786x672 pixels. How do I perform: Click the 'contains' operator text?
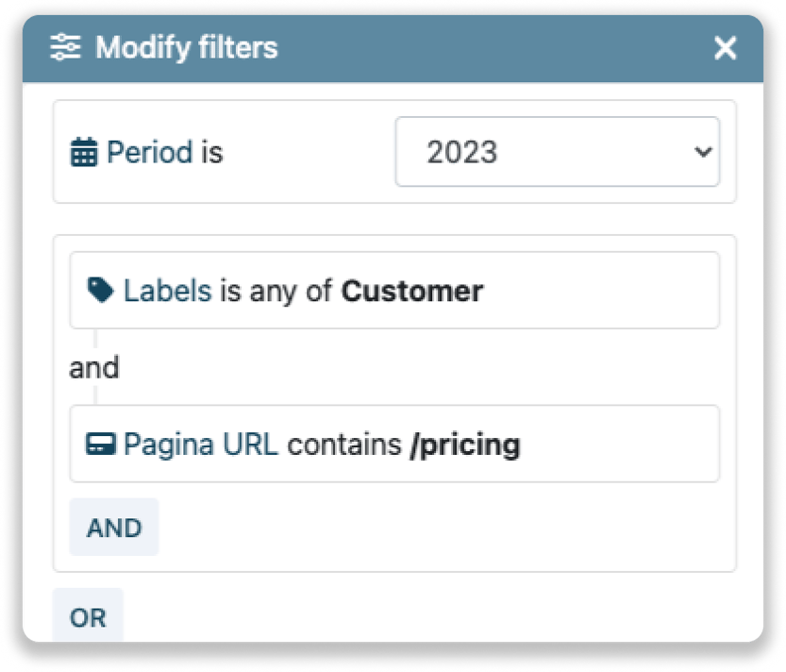pyautogui.click(x=344, y=445)
